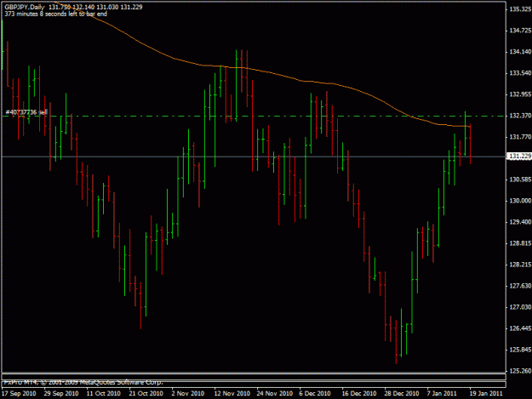Click the 128.815 price axis label
Viewport: 532px width, 399px height.
click(520, 243)
